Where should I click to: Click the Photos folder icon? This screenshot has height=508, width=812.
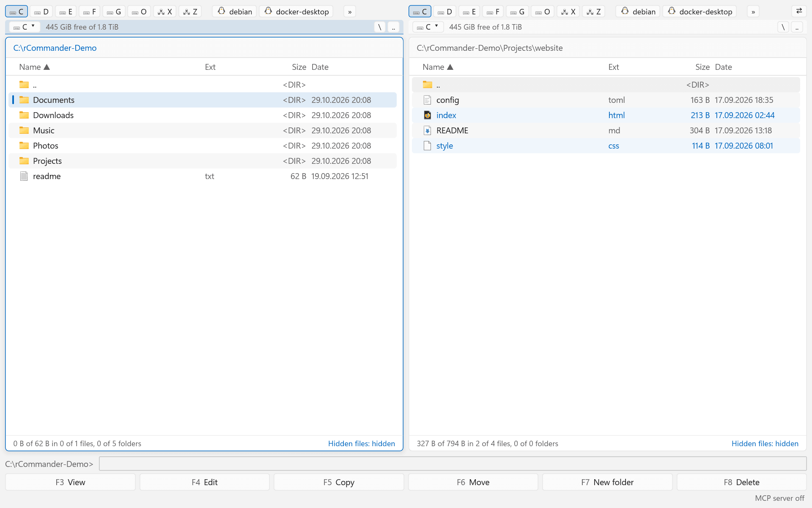[x=24, y=146]
